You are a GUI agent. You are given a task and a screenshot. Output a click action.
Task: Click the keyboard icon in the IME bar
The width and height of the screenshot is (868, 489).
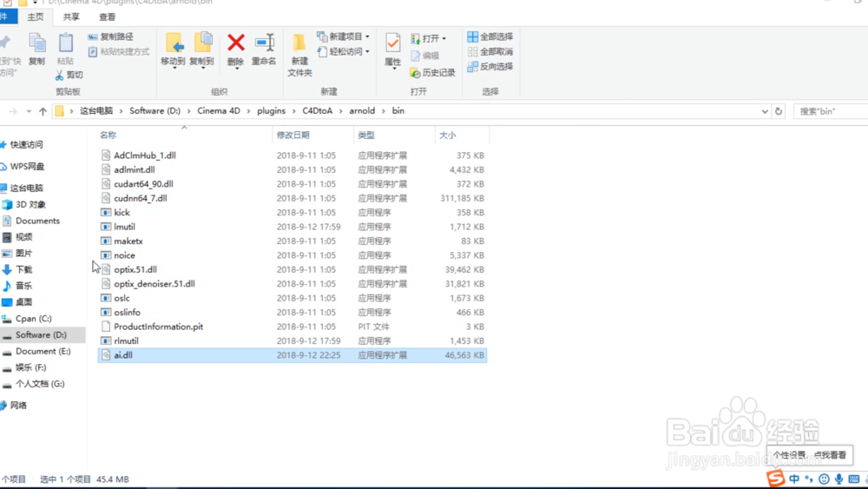coord(854,479)
